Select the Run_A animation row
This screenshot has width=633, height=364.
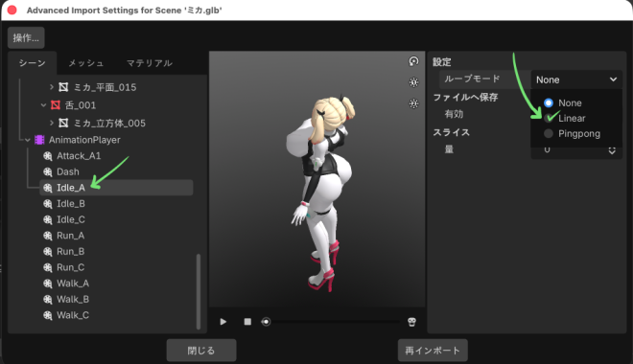[x=116, y=236]
